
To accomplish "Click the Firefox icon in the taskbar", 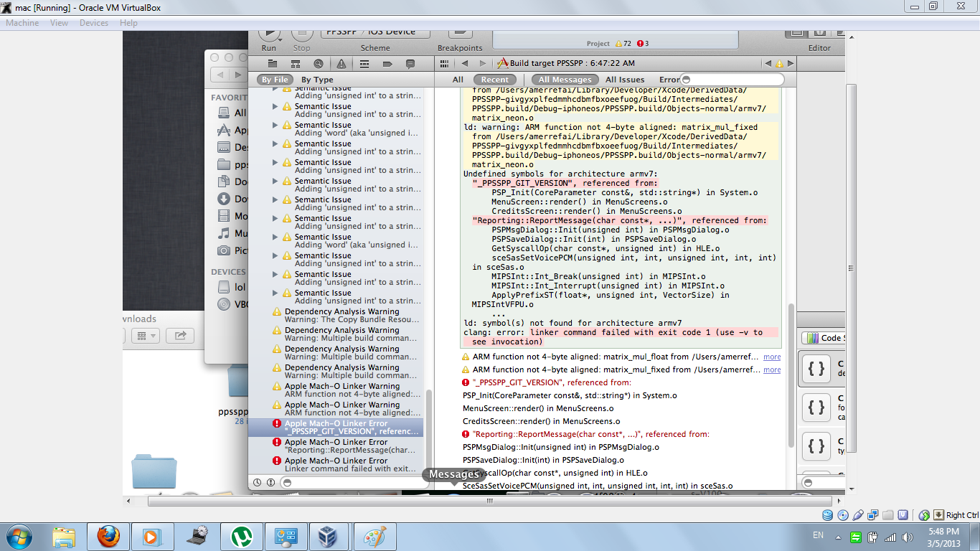I will point(108,536).
